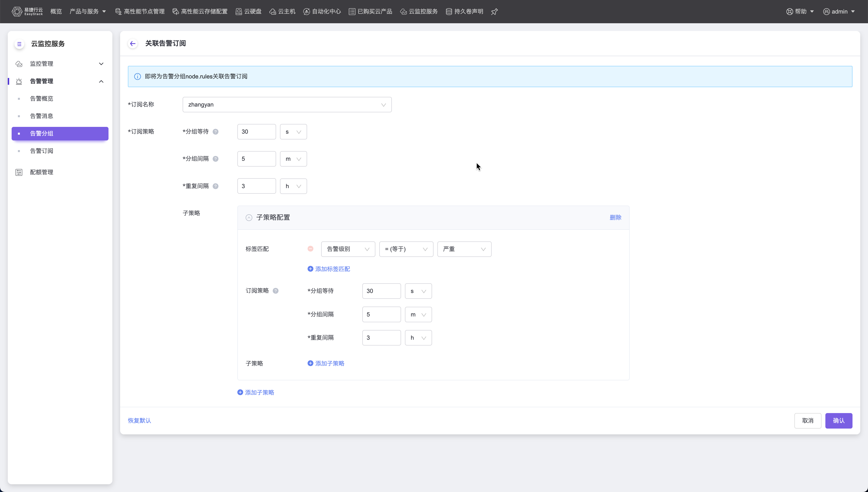868x492 pixels.
Task: Click the back arrow beside 关联告警订阅
Action: coord(132,44)
